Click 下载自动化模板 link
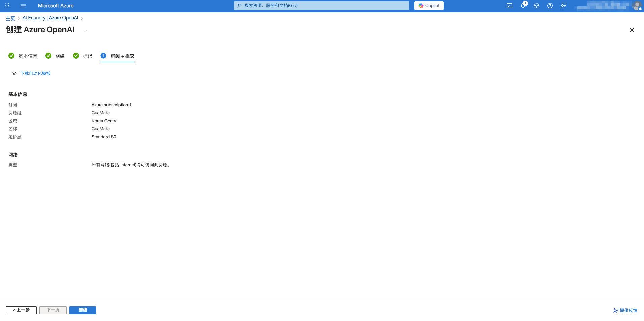This screenshot has height=321, width=644. click(x=35, y=74)
